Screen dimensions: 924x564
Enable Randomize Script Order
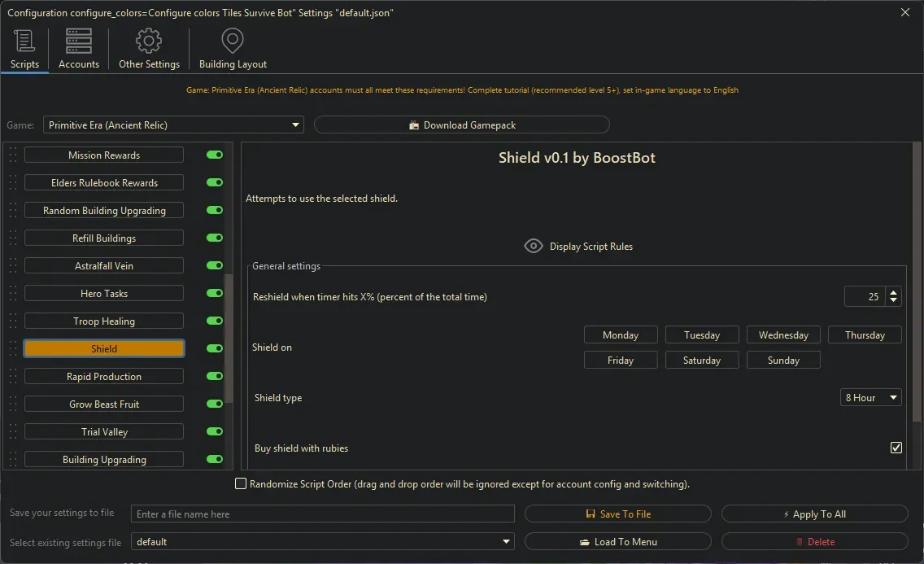tap(241, 483)
